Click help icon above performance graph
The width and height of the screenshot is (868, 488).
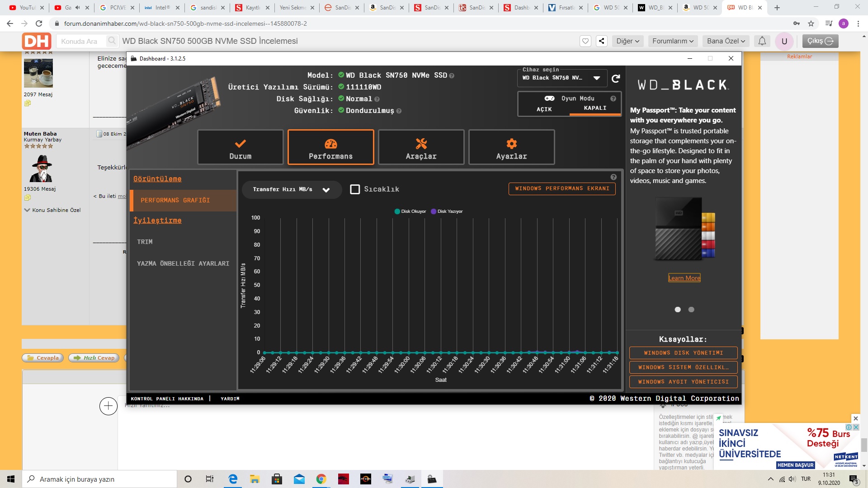tap(613, 177)
